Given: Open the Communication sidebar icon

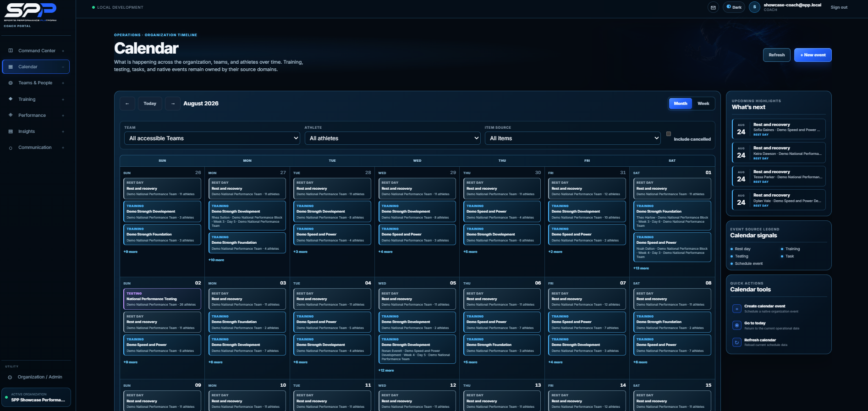Looking at the screenshot, I should [11, 148].
